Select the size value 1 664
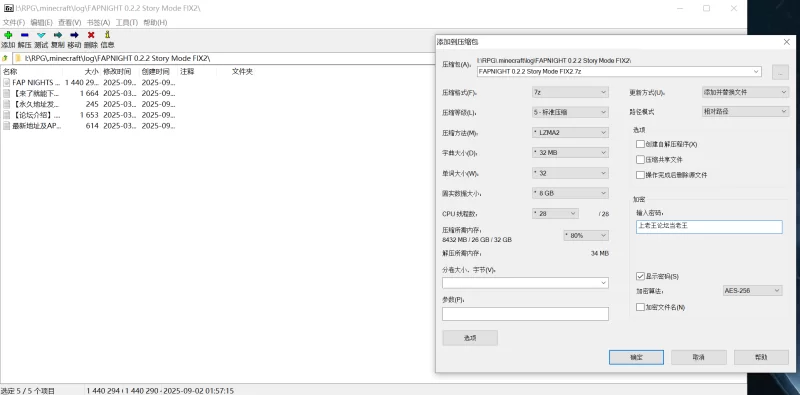800x395 pixels. click(x=89, y=93)
